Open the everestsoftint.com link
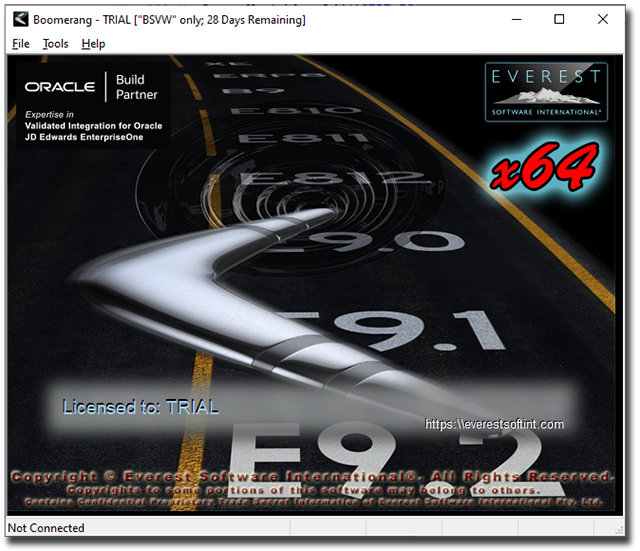The height and width of the screenshot is (551, 640). [494, 424]
